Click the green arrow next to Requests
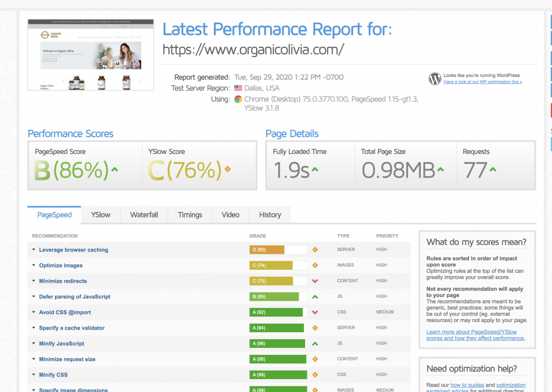The image size is (552, 392). click(493, 170)
